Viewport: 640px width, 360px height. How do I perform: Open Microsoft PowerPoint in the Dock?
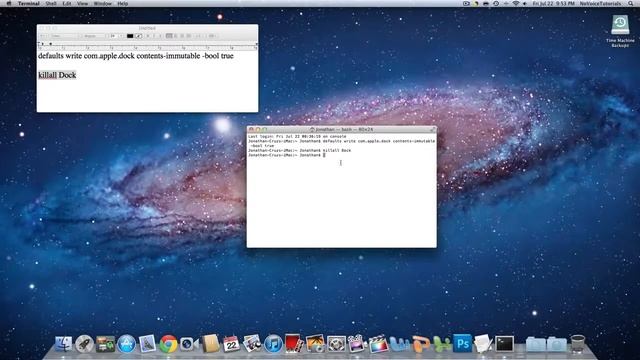tap(420, 344)
